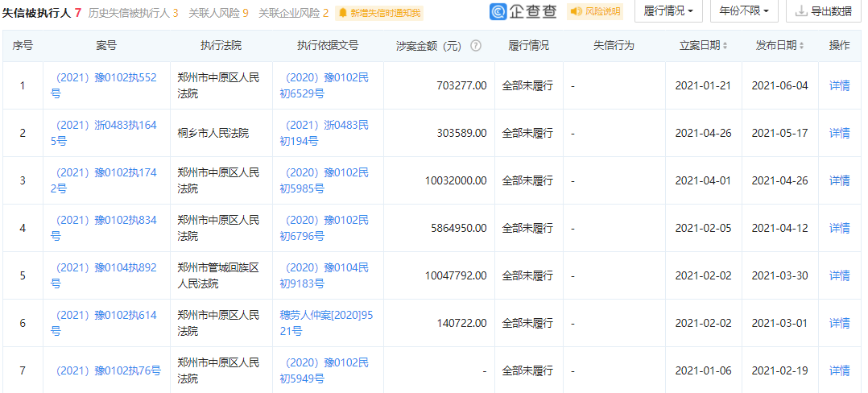Open 详情 for row 6
The height and width of the screenshot is (393, 868).
839,323
